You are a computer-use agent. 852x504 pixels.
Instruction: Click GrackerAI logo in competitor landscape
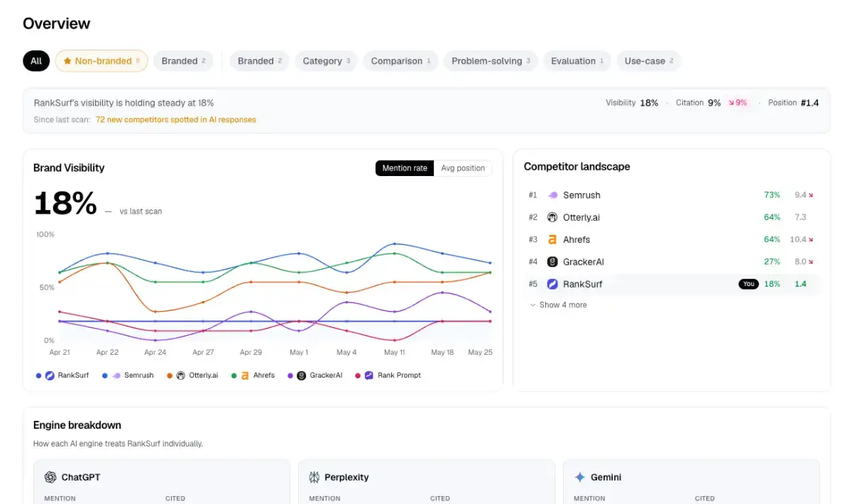click(552, 262)
